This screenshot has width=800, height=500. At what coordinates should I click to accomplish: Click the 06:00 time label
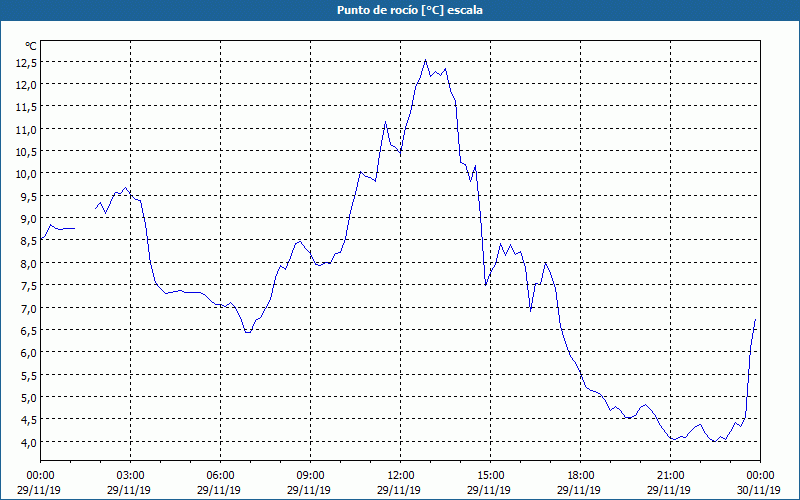coord(220,476)
